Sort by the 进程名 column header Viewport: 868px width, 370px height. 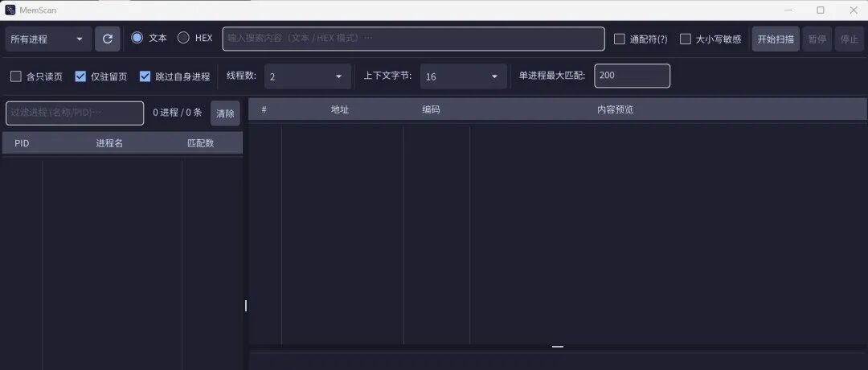tap(109, 143)
